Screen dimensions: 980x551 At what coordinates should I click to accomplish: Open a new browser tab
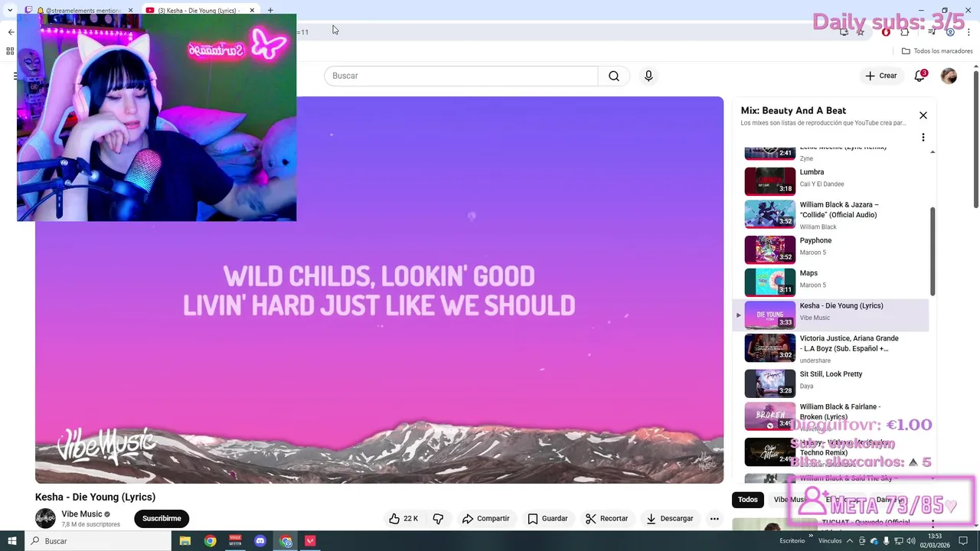coord(270,10)
